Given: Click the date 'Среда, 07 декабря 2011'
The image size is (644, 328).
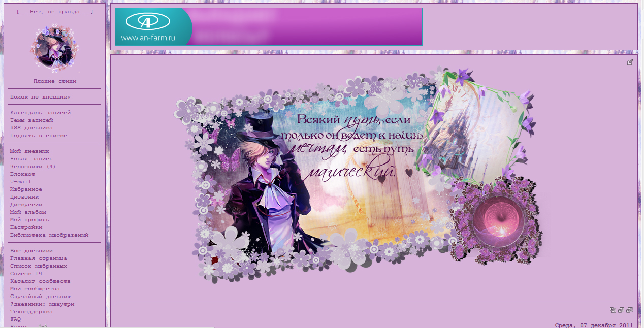Looking at the screenshot, I should [594, 325].
